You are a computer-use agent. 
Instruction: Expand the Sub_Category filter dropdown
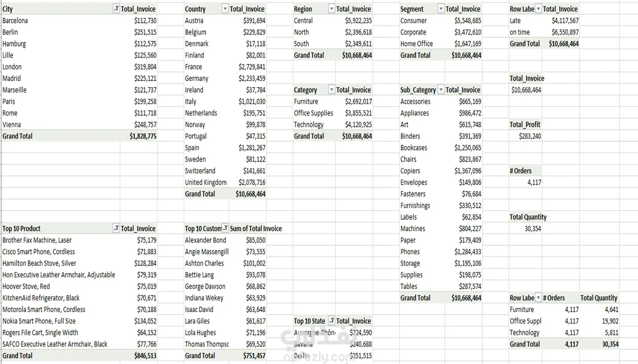(441, 90)
